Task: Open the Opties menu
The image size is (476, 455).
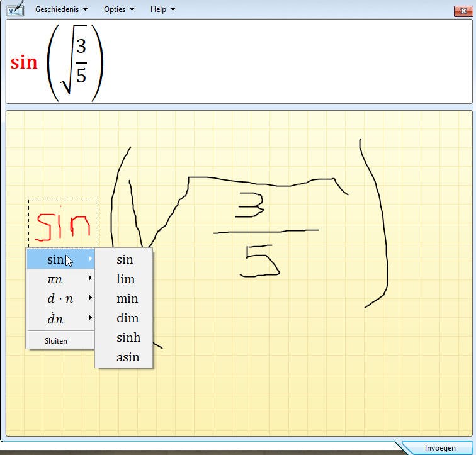Action: 119,9
